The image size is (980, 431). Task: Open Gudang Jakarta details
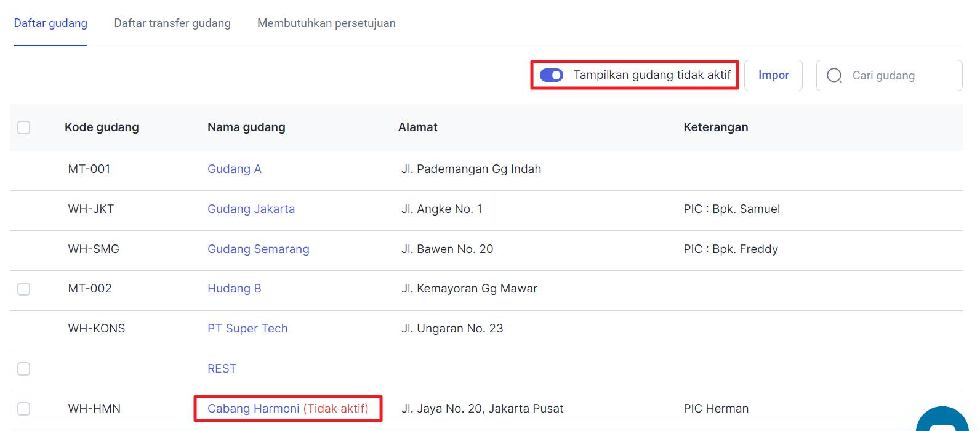click(251, 209)
